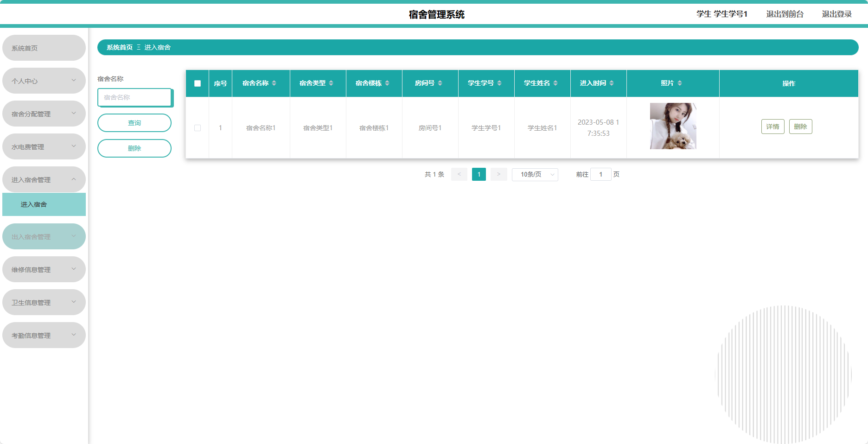Click the 2023-05-08 17:35:53 time cell
Image resolution: width=868 pixels, height=444 pixels.
click(599, 128)
